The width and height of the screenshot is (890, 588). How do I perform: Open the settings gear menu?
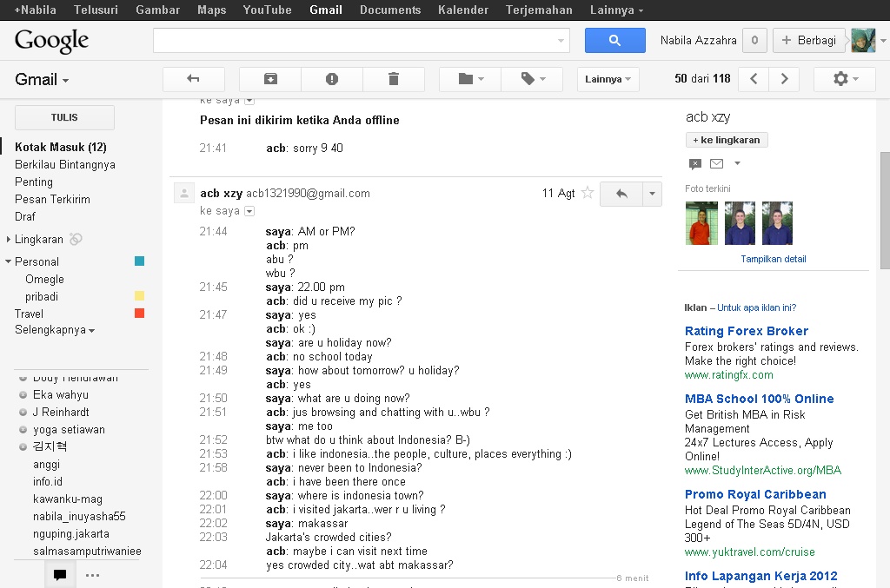point(845,79)
